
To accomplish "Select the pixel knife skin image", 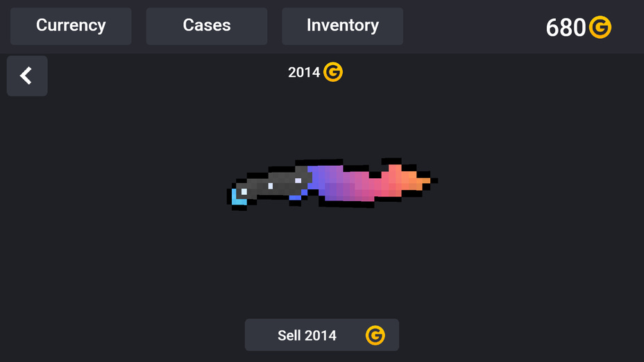I will (332, 184).
